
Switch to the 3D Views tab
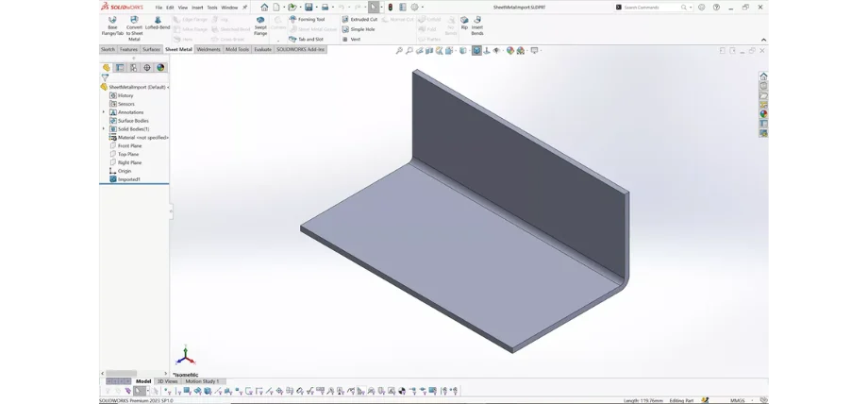[x=168, y=381]
